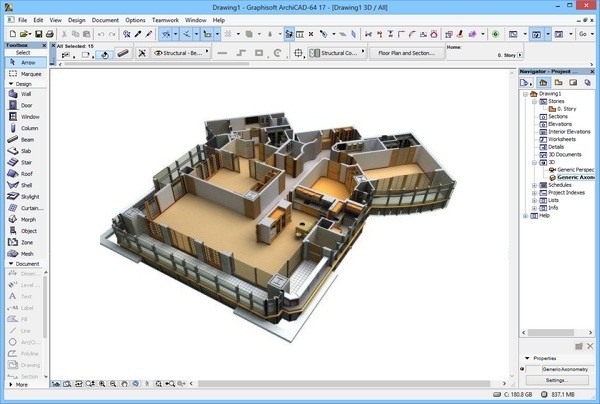
Task: Toggle the quick options button at bottom-left
Action: point(56,383)
